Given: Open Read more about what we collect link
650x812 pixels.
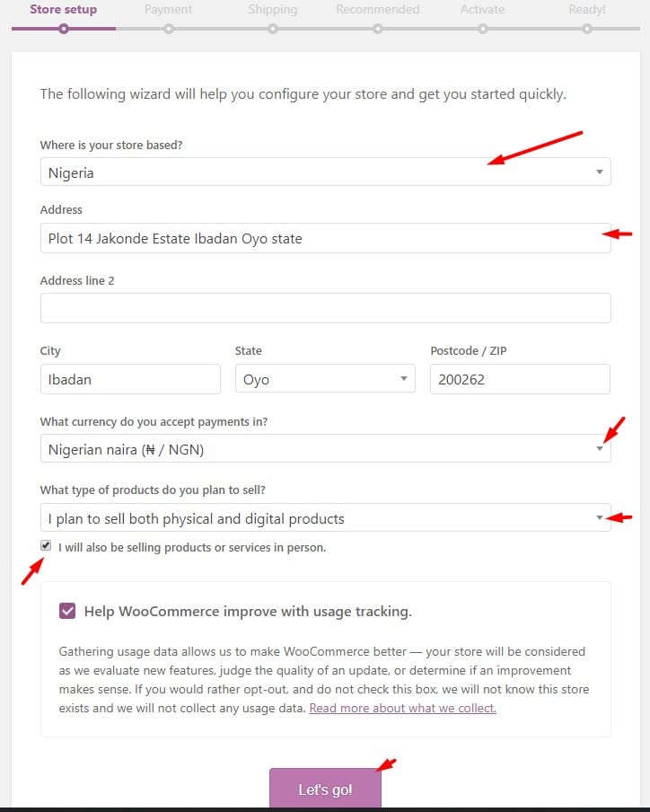Looking at the screenshot, I should (402, 708).
